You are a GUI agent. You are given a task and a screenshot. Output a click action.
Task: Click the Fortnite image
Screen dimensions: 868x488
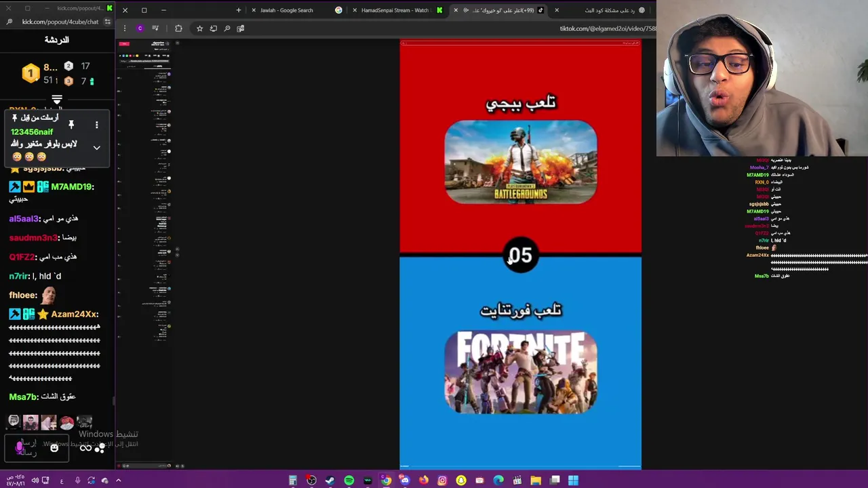click(521, 372)
